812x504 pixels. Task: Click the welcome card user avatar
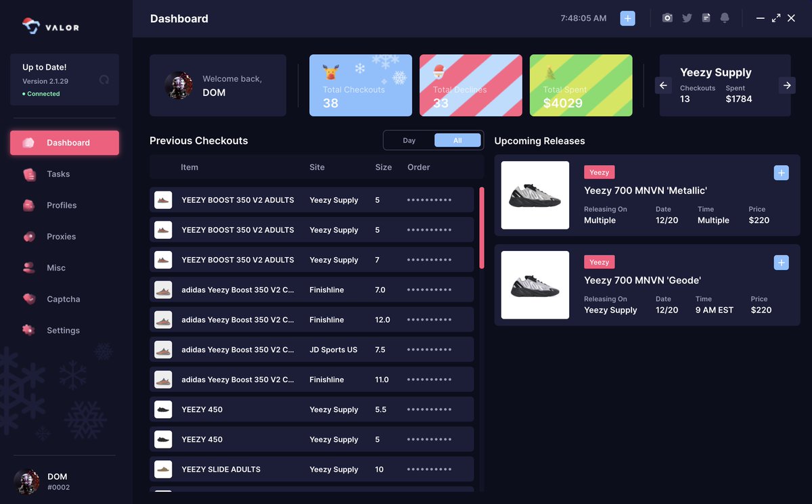click(179, 85)
